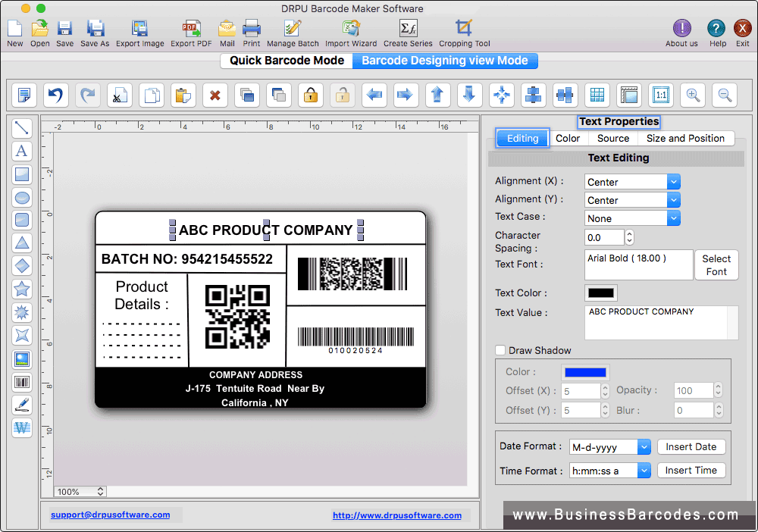Open Create Series tool
The image size is (758, 532).
(x=408, y=29)
